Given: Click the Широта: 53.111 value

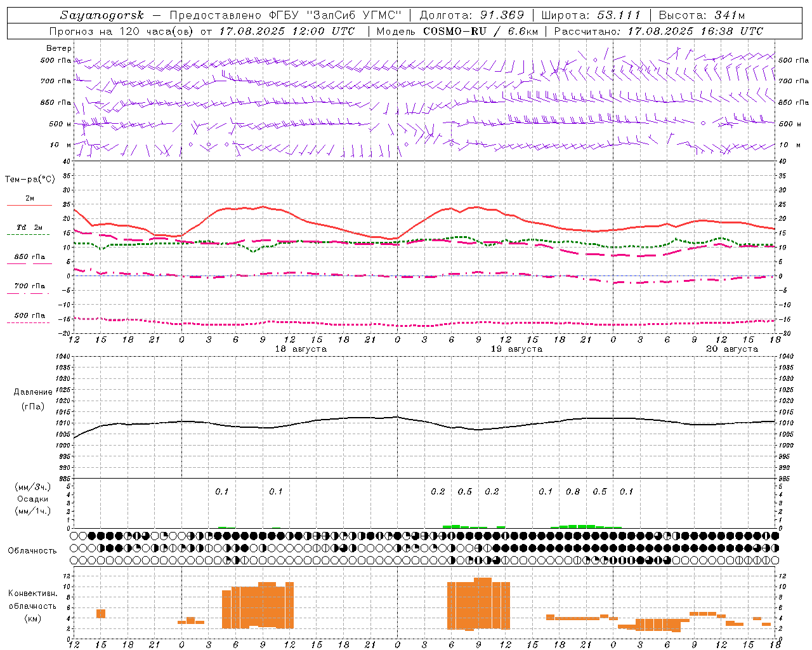Looking at the screenshot, I should pyautogui.click(x=591, y=15).
